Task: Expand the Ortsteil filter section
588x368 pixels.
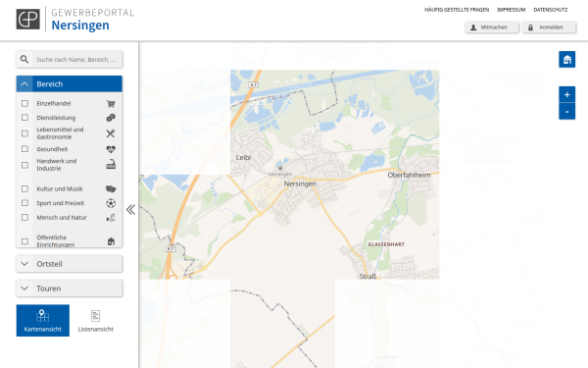Action: point(69,264)
